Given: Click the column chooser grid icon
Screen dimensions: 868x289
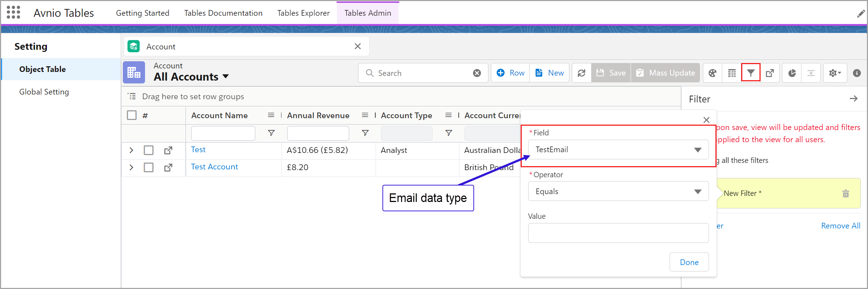Looking at the screenshot, I should tap(732, 73).
